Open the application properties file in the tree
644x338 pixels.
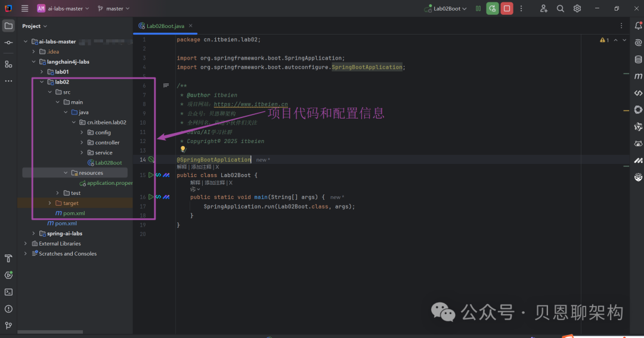[106, 183]
